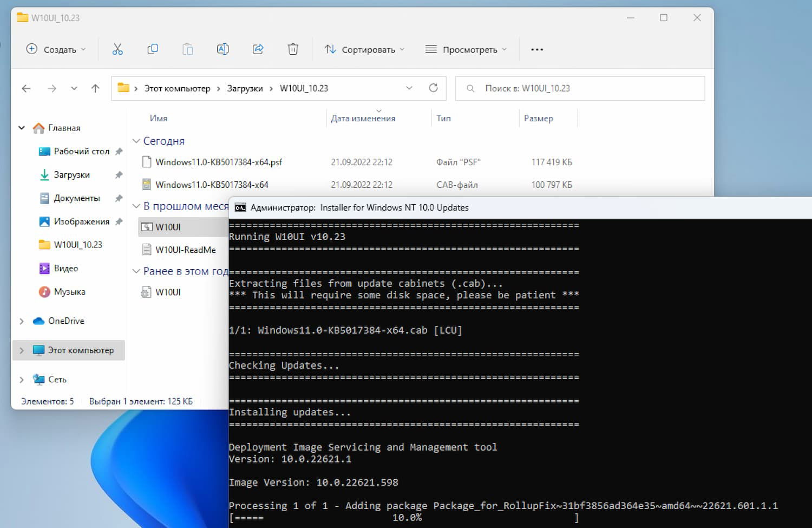Collapse the Сегодня group
Image resolution: width=812 pixels, height=528 pixels.
tap(136, 141)
